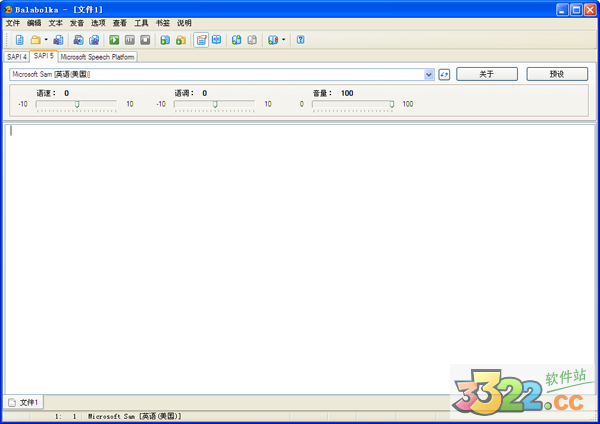Open the 文件 menu
Image resolution: width=600 pixels, height=424 pixels.
[x=13, y=23]
